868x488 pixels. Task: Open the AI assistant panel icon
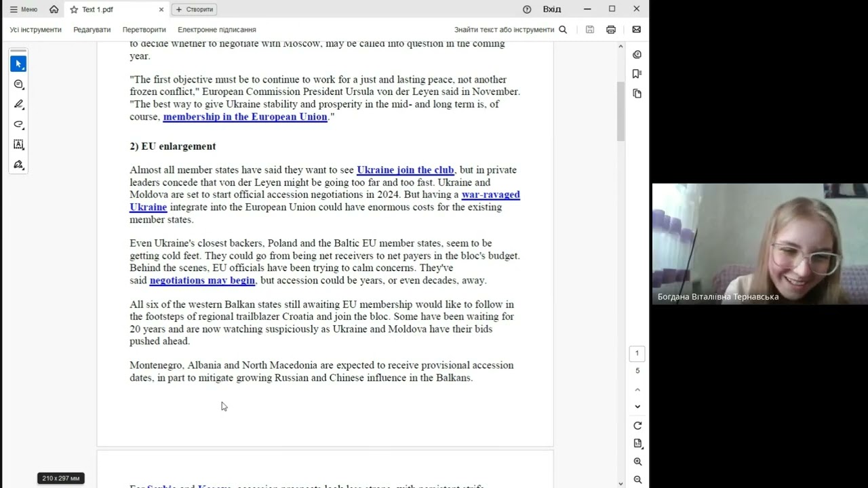click(x=637, y=55)
